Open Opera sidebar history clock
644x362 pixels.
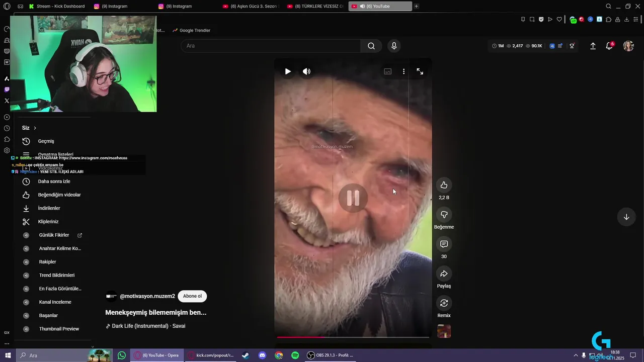[x=7, y=128]
